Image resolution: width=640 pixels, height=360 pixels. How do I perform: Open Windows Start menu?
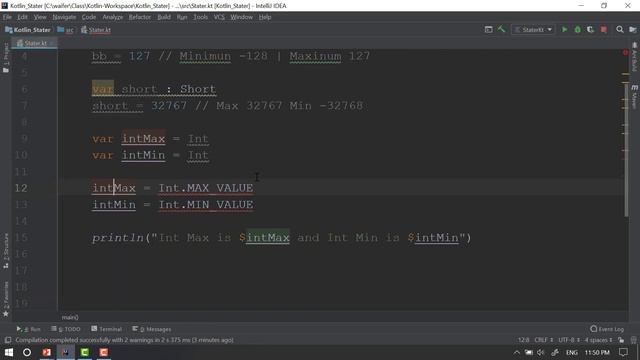pyautogui.click(x=9, y=352)
